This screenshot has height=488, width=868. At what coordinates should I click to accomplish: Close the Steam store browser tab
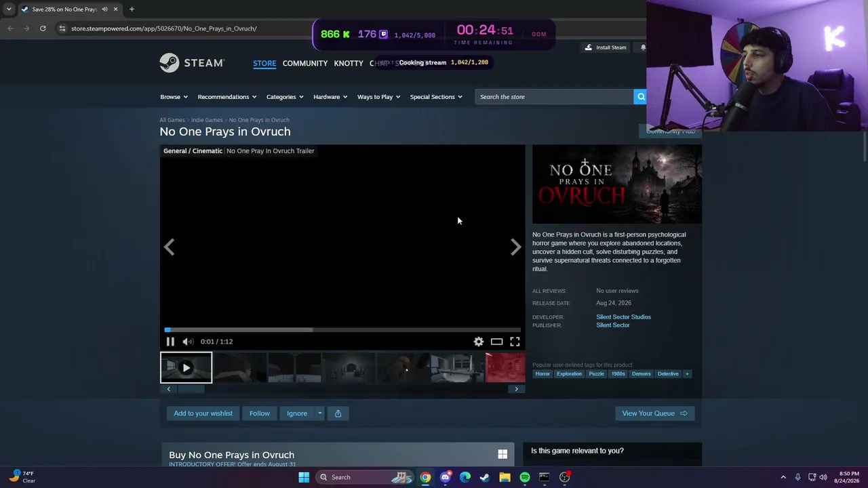(115, 9)
